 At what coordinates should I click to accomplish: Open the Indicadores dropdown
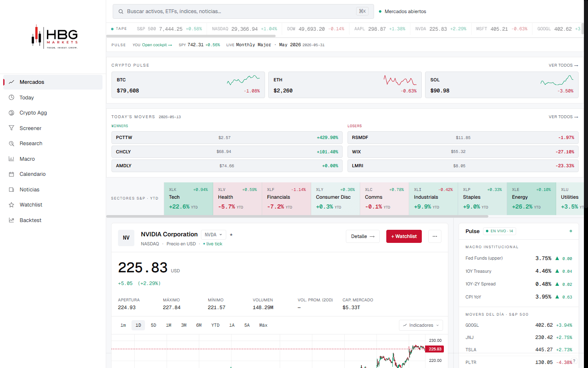pos(421,325)
